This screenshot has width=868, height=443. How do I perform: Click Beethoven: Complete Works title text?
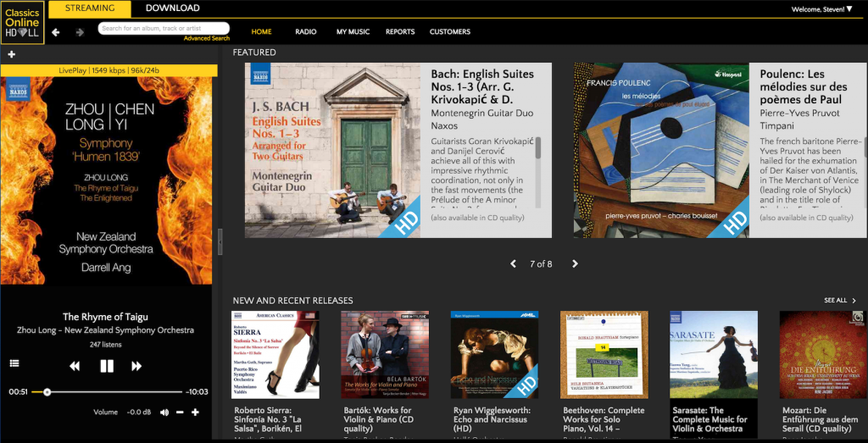coord(604,420)
